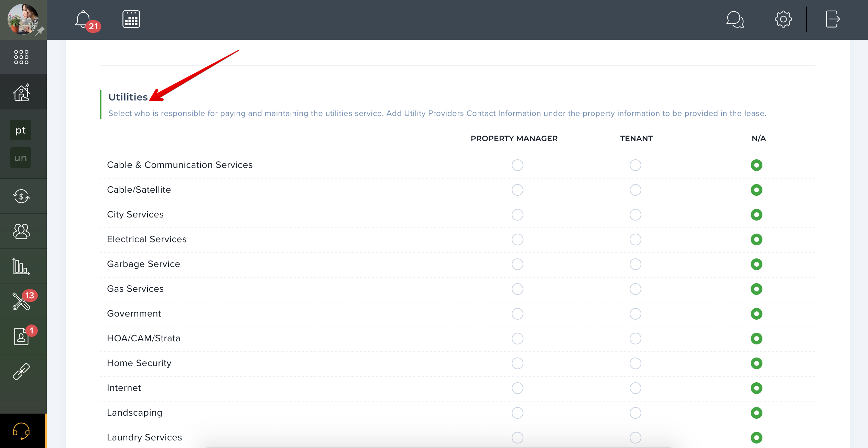Open the reports bar chart icon
This screenshot has width=868, height=448.
pyautogui.click(x=21, y=266)
